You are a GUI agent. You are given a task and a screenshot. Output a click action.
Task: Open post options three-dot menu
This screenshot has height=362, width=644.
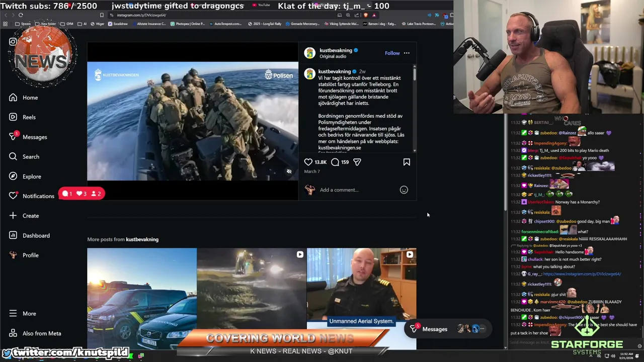(407, 53)
